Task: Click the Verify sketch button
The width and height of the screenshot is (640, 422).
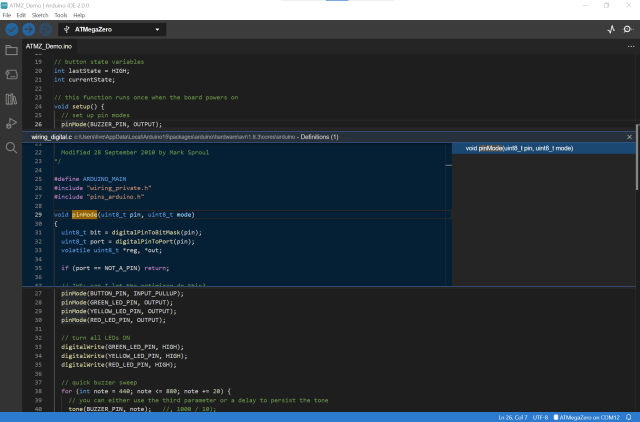Action: tap(12, 30)
